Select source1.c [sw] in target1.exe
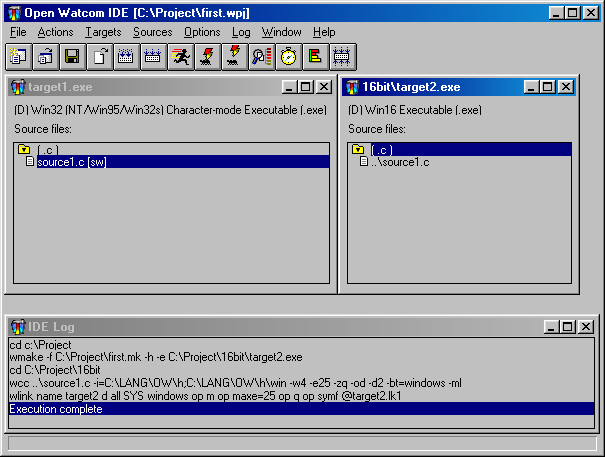The height and width of the screenshot is (457, 605). [x=71, y=162]
